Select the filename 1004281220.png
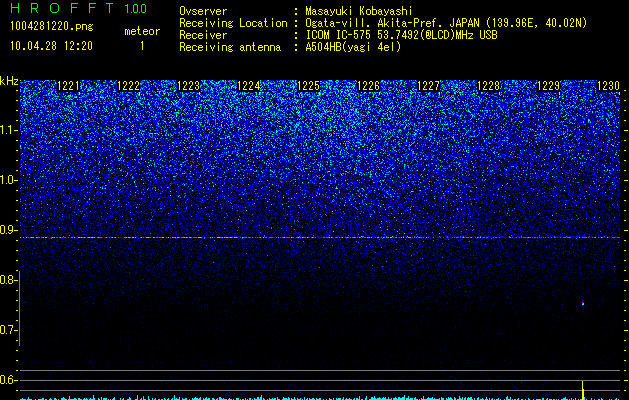Viewport: 629px width, 400px height. pos(52,27)
